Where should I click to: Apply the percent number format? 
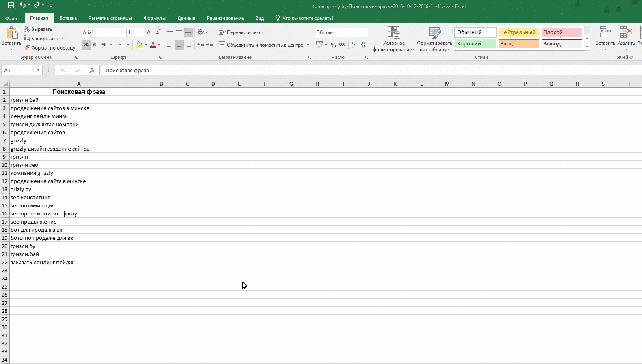[x=333, y=45]
